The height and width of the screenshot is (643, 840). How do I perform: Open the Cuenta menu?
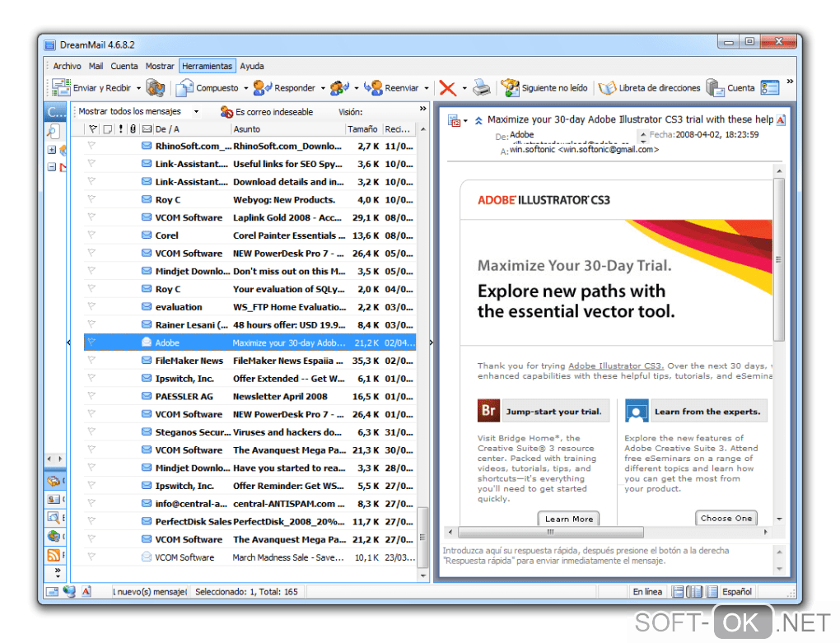point(124,67)
